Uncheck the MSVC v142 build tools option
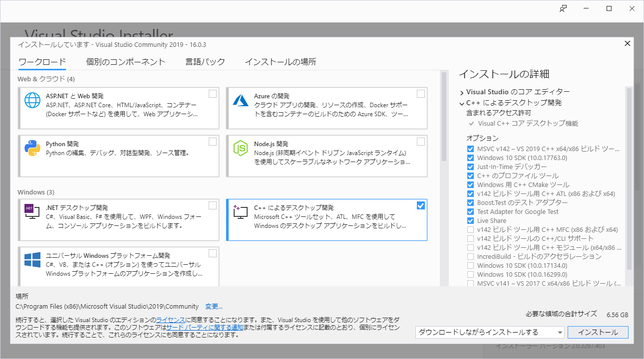 point(470,149)
